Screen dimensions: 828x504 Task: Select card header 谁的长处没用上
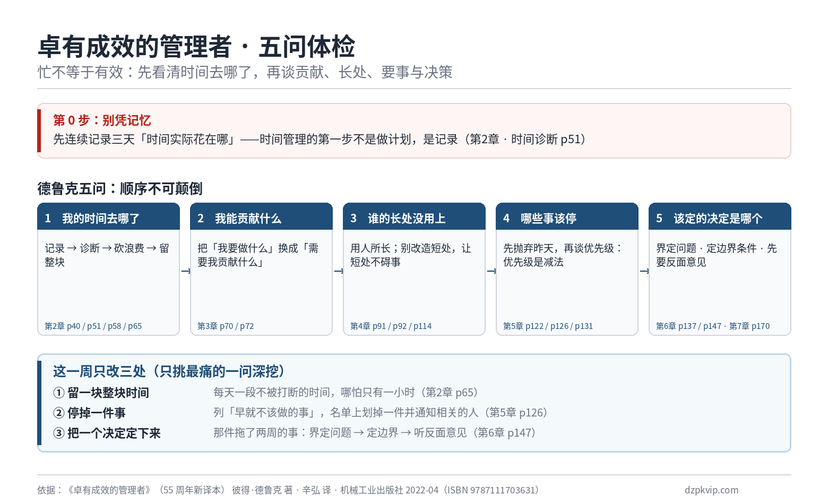[414, 216]
